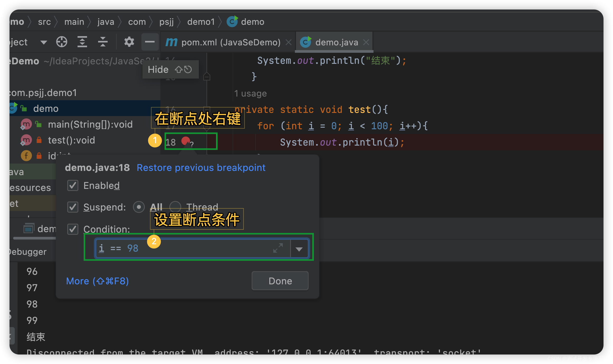Select the All suspend radio button

[139, 207]
